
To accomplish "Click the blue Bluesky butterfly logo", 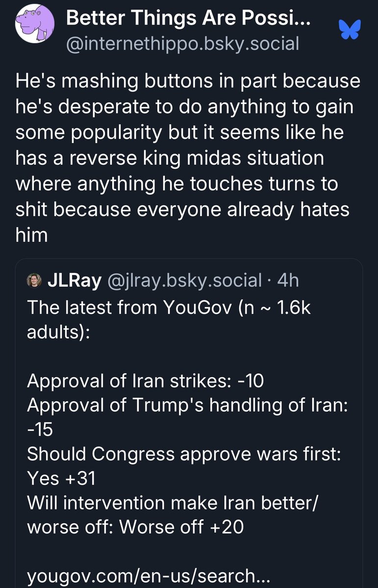I will point(350,30).
